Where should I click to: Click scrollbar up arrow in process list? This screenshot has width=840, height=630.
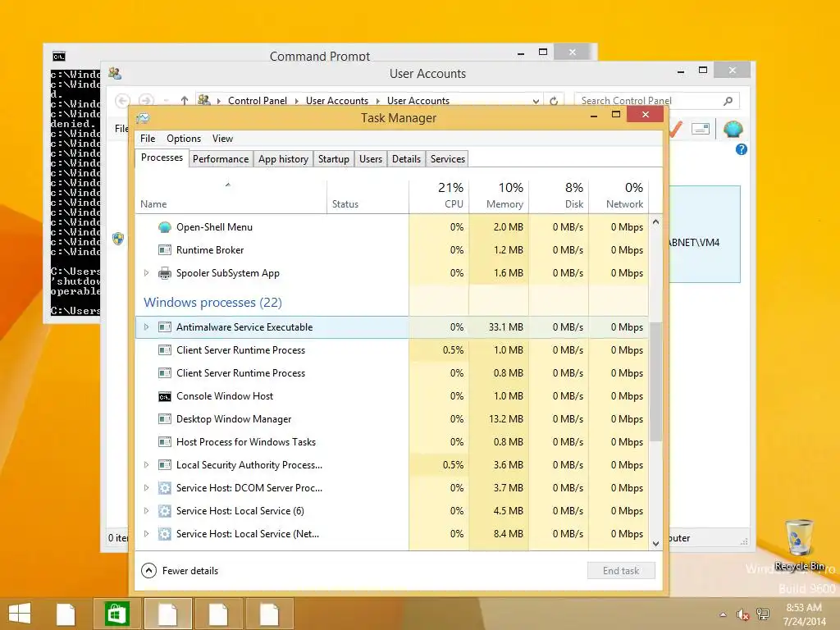coord(655,221)
